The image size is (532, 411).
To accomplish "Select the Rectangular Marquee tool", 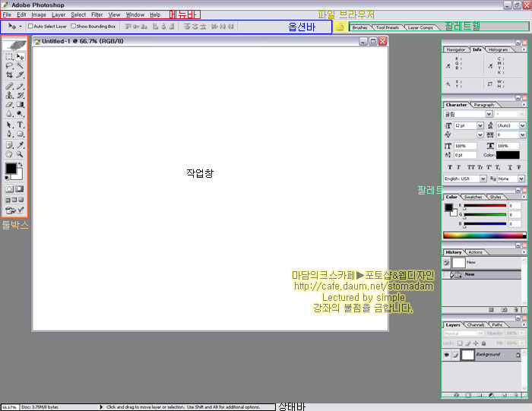I will [x=9, y=57].
